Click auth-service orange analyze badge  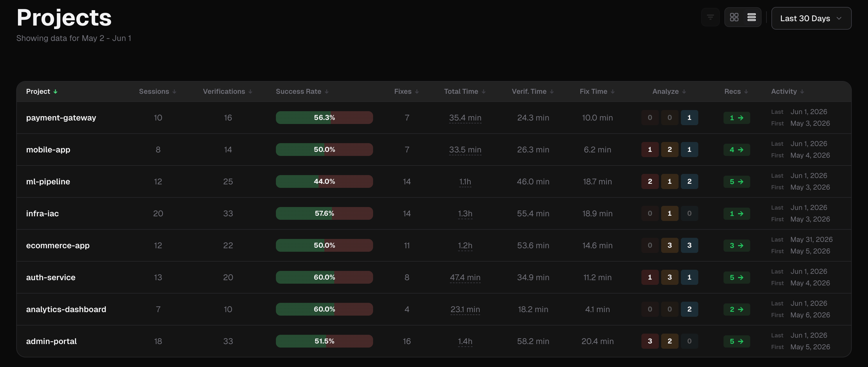coord(670,277)
